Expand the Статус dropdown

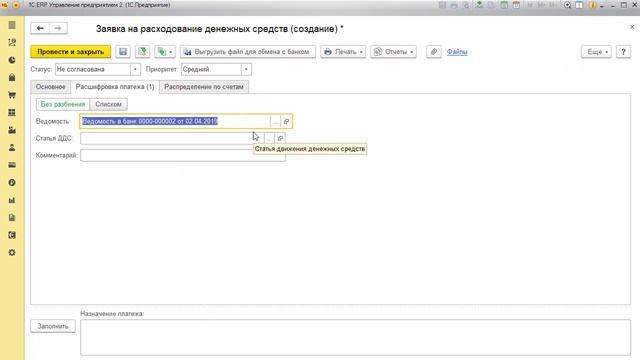pos(135,69)
